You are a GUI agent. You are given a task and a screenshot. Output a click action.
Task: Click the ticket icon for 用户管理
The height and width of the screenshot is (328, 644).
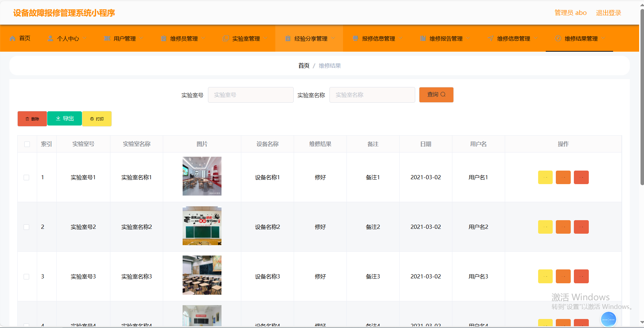pyautogui.click(x=107, y=38)
